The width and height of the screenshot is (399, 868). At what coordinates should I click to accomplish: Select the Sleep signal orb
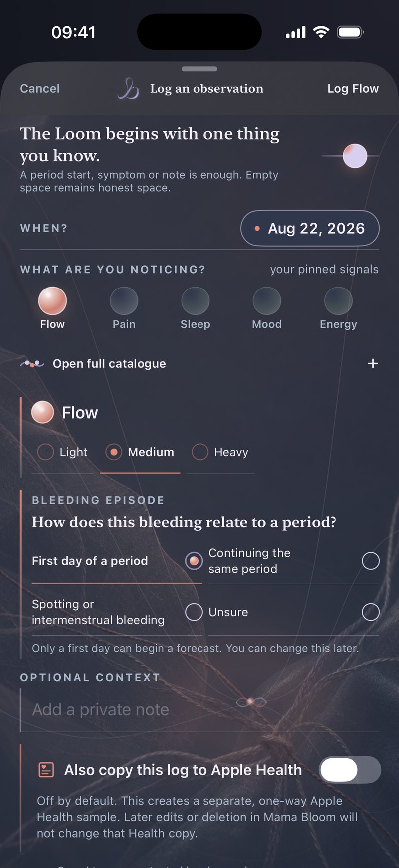pos(196,301)
